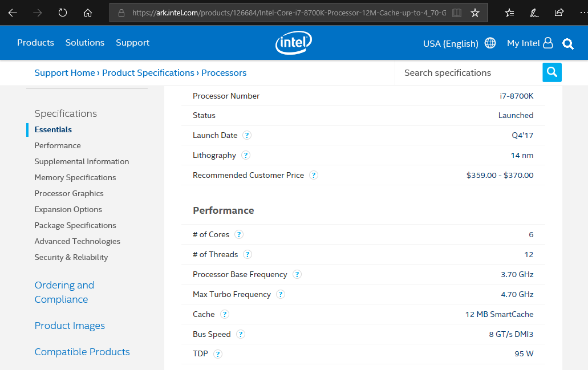The width and height of the screenshot is (588, 370).
Task: Click blue search specifications button
Action: pos(551,72)
